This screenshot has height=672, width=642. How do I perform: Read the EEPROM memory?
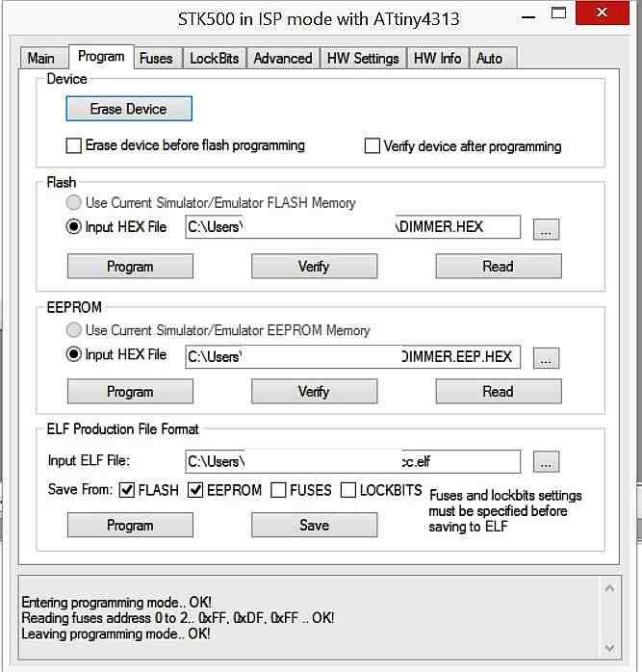point(499,391)
